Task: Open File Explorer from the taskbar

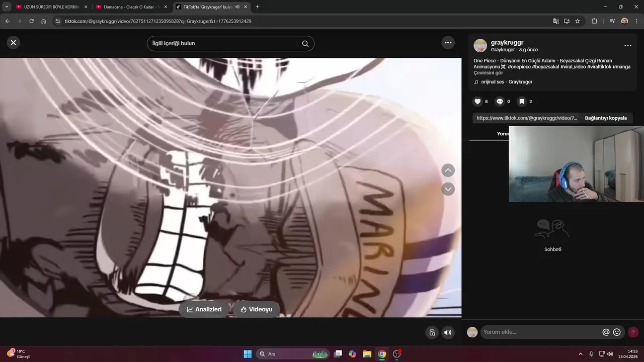Action: 367,354
